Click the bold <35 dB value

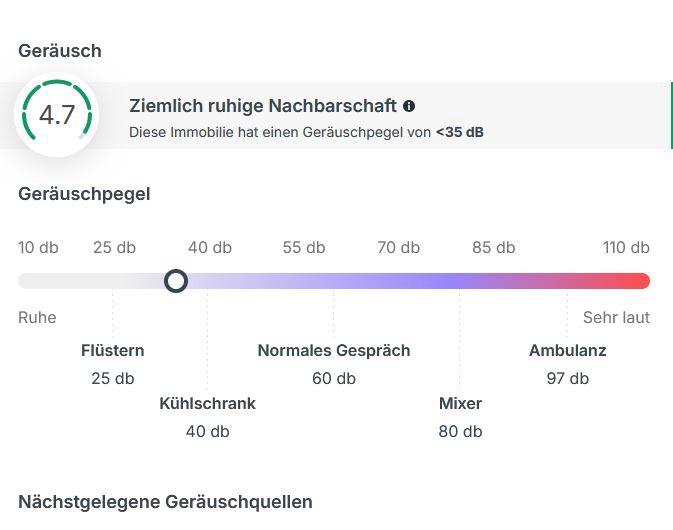459,132
